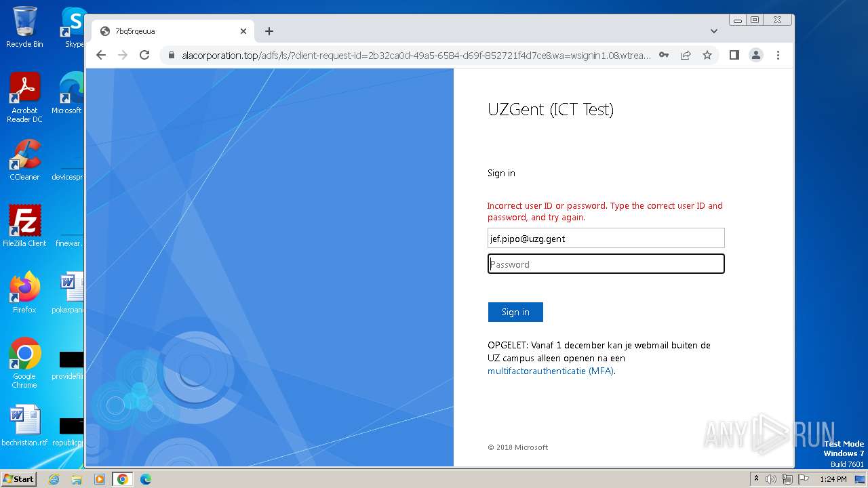Open Chrome three-dot menu
The image size is (868, 488).
pyautogui.click(x=778, y=55)
